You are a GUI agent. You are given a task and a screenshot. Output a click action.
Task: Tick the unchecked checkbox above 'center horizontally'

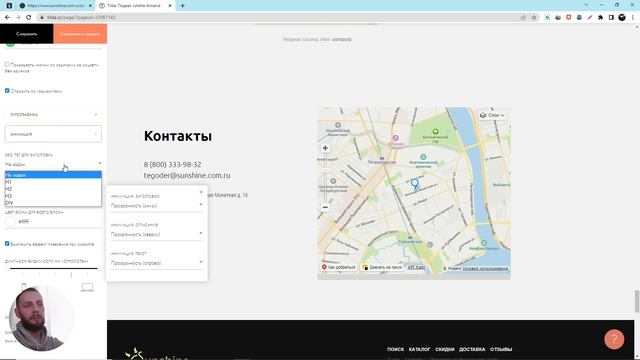pos(7,64)
